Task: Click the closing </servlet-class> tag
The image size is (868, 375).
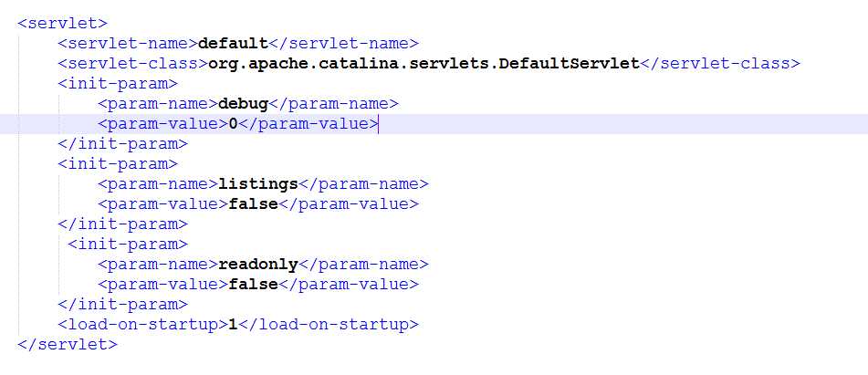Action: 720,64
